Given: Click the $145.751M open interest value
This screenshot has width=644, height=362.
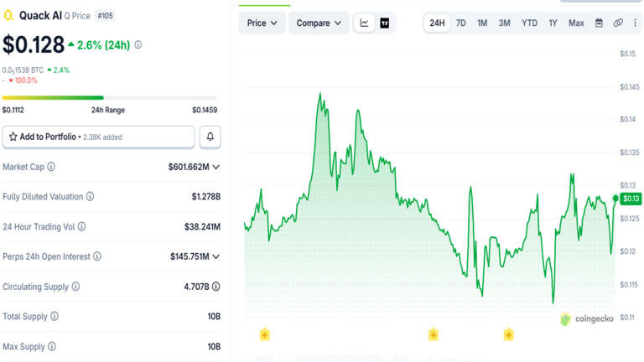Looking at the screenshot, I should pyautogui.click(x=190, y=256).
